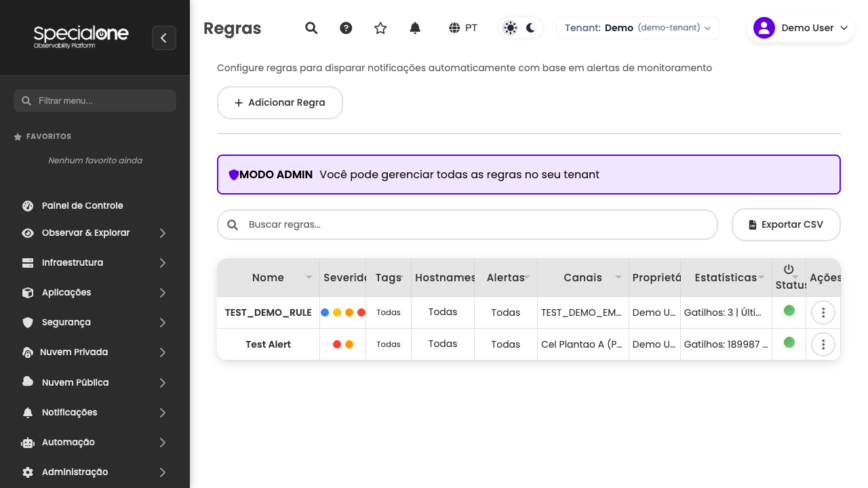
Task: Click the Administração gear icon
Action: point(28,472)
